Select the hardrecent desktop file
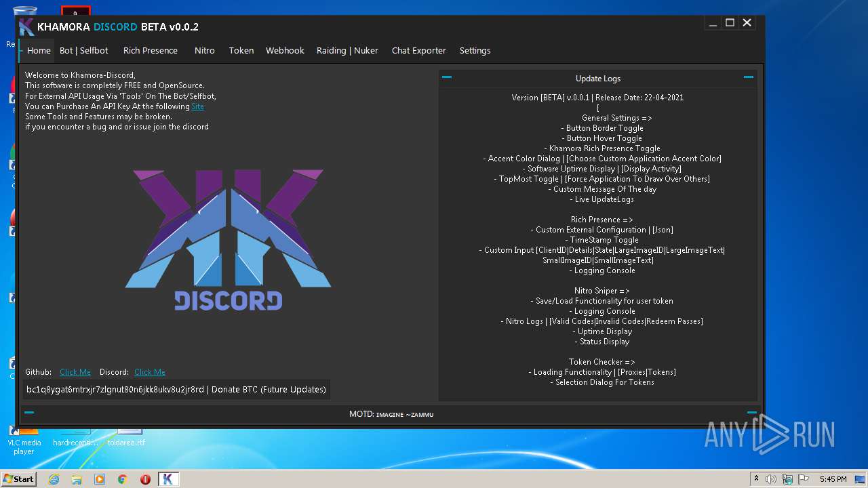Image resolution: width=868 pixels, height=488 pixels. [x=75, y=438]
